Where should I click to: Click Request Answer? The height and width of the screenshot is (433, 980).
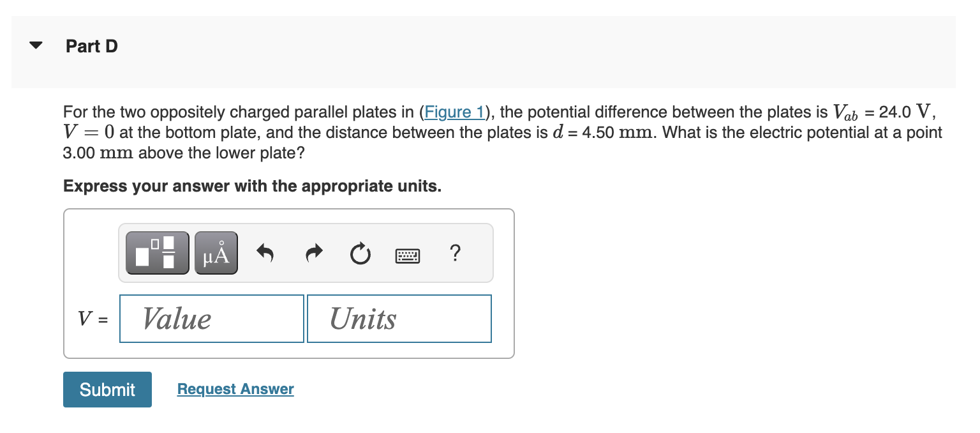[235, 389]
